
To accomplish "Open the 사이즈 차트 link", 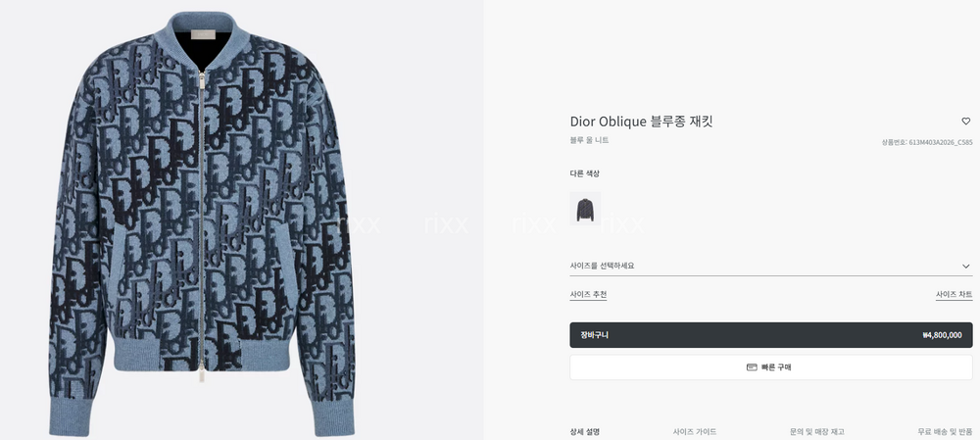I will (954, 294).
